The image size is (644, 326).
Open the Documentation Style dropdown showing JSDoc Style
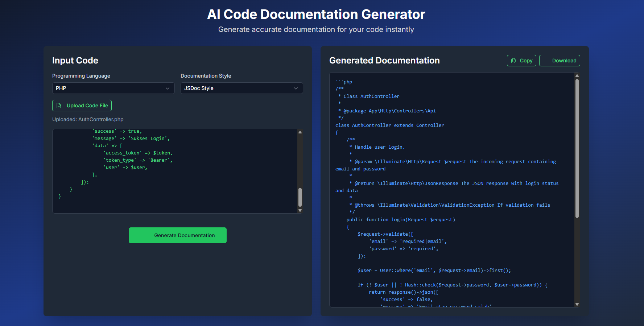(242, 88)
